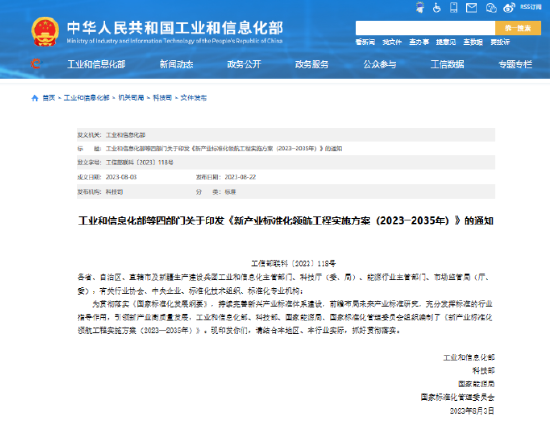Open the 工业和信息化部 navigation menu
Viewport: 550px width, 424px height.
coord(96,64)
